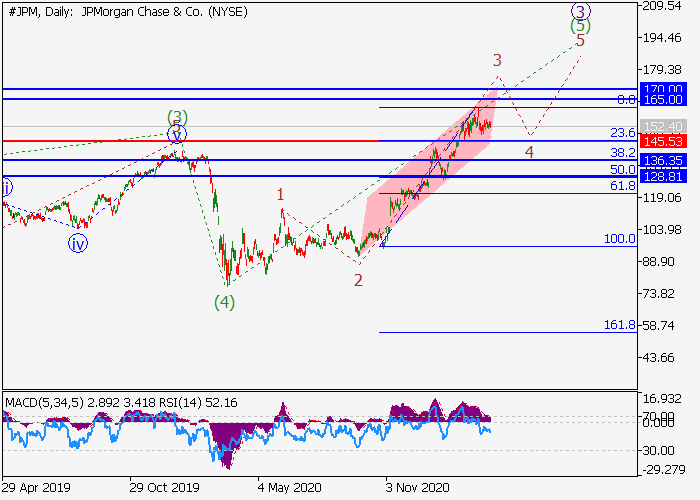The height and width of the screenshot is (500, 700).
Task: Select the 165.00 blue price level tag
Action: (663, 100)
